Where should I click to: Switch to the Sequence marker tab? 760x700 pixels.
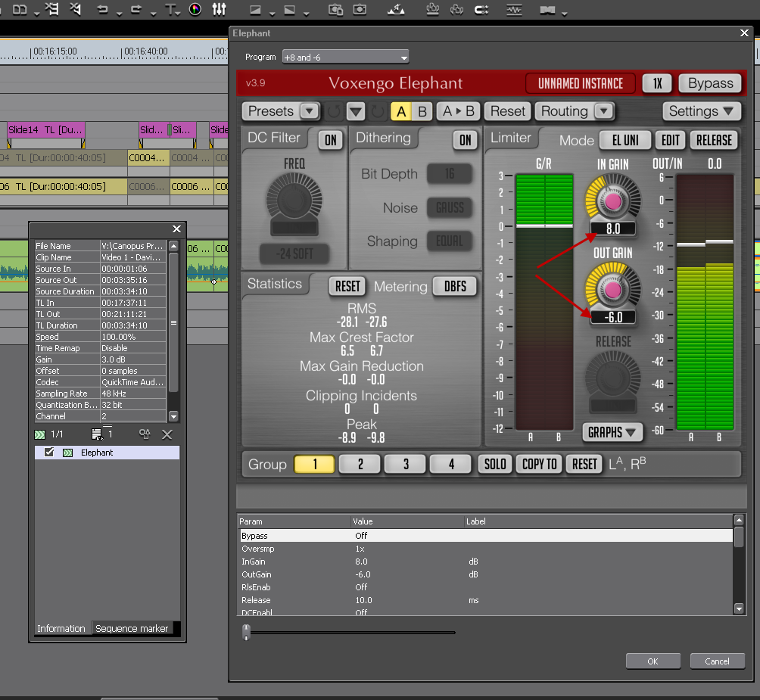[132, 629]
